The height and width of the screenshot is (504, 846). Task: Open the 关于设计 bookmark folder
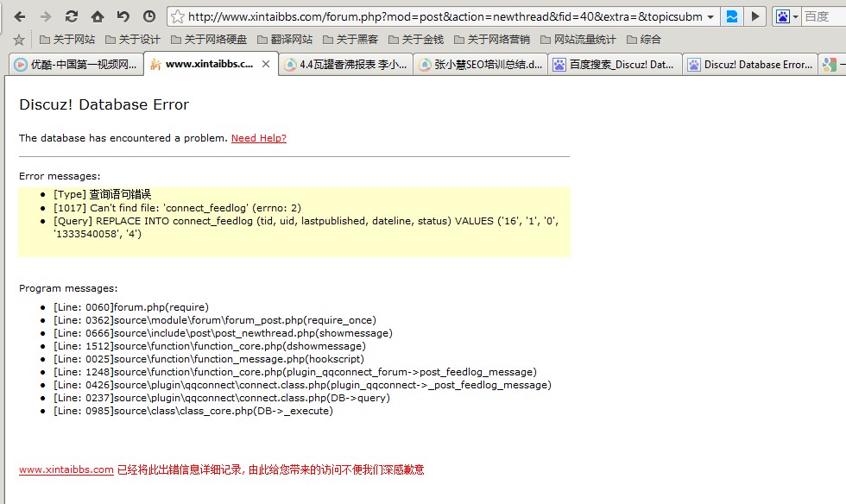tap(133, 40)
